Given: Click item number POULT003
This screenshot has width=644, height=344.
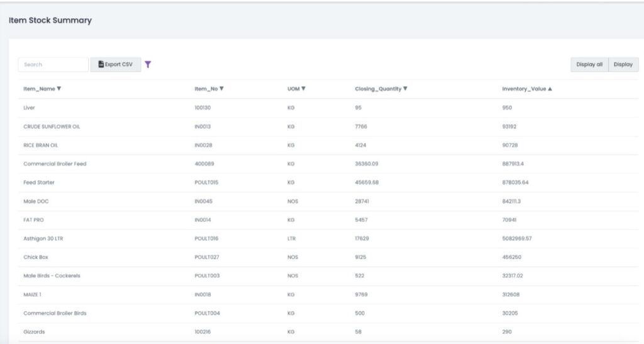Looking at the screenshot, I should 207,275.
